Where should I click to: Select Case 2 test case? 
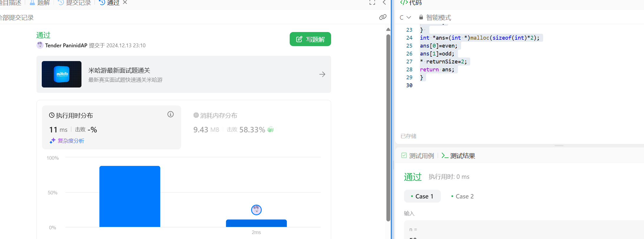[462, 196]
